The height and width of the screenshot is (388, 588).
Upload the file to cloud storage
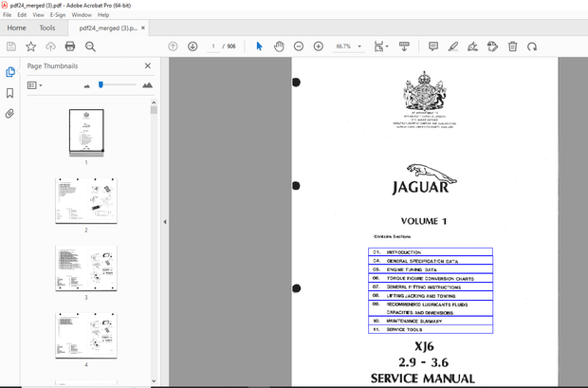[50, 46]
